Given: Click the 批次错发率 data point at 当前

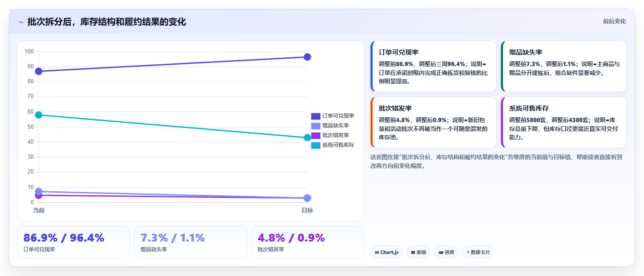Looking at the screenshot, I should 39,196.
